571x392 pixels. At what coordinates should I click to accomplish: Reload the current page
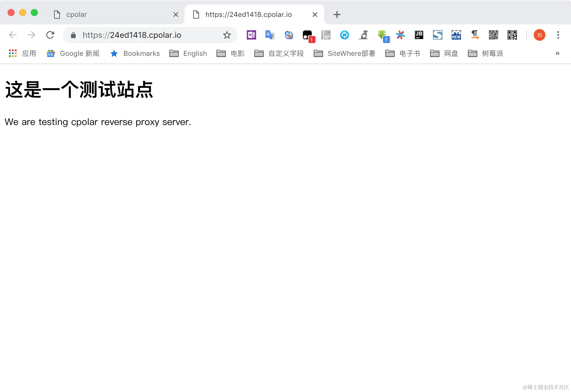50,35
